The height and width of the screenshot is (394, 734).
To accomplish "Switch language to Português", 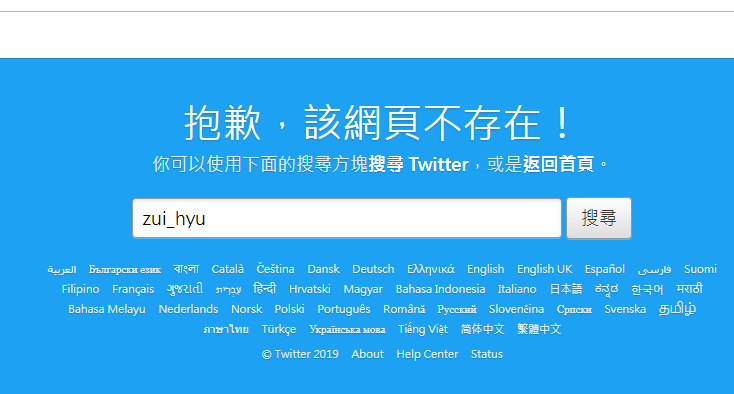I will coord(344,309).
